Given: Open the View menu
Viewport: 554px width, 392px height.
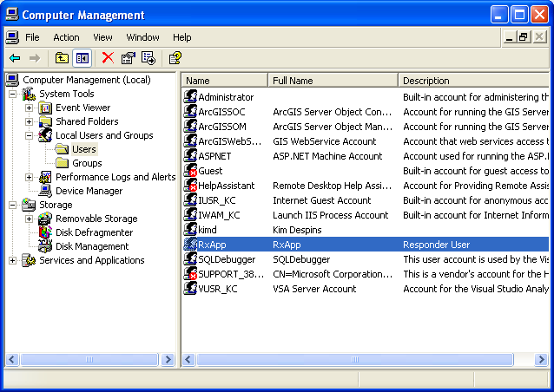Looking at the screenshot, I should click(103, 37).
